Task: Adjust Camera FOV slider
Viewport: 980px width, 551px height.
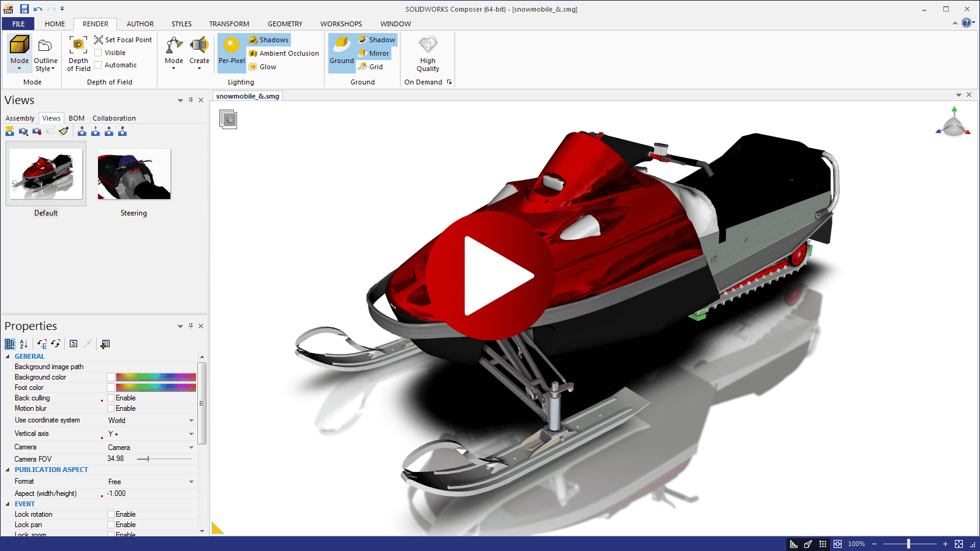Action: point(164,459)
